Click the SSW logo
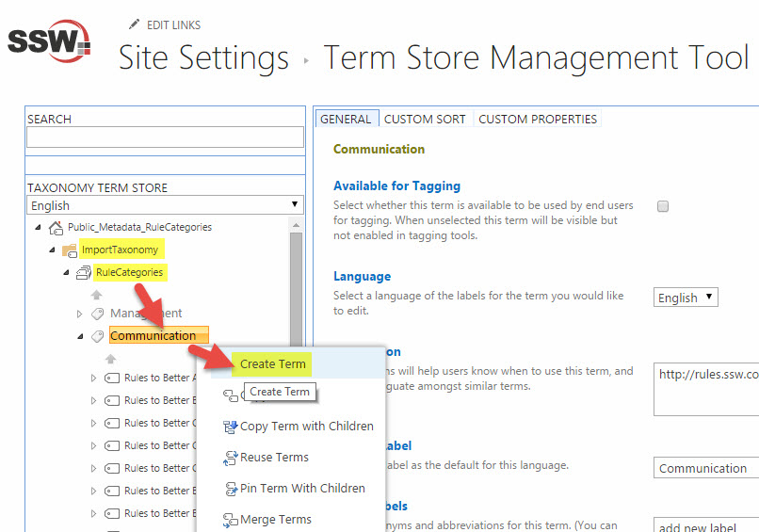The height and width of the screenshot is (532, 759). [49, 42]
